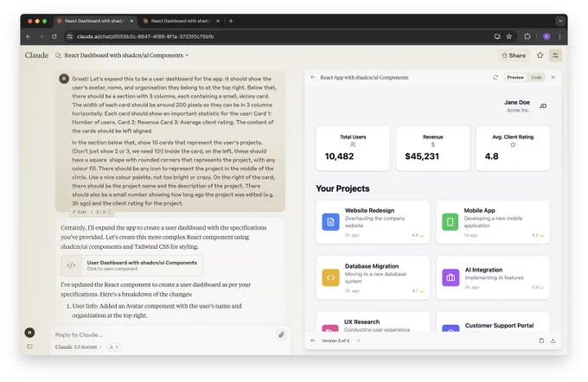This screenshot has height=382, width=588.
Task: Close the second React Dashboard tab
Action: coord(218,21)
